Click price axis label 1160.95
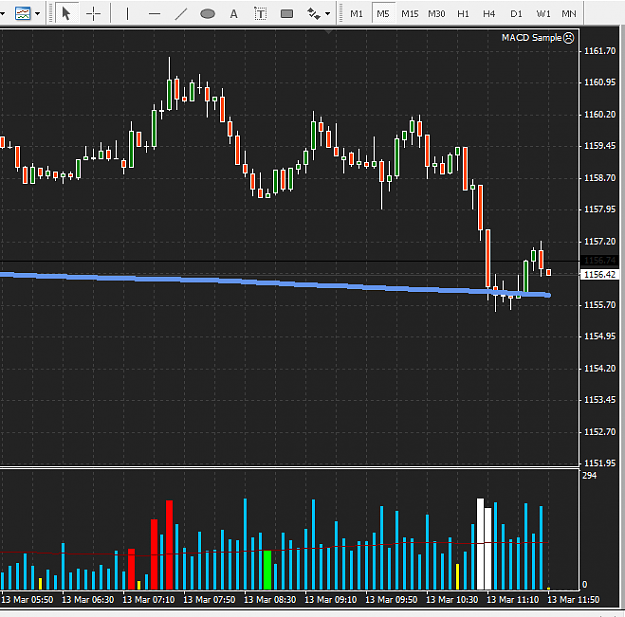This screenshot has height=617, width=625. pyautogui.click(x=600, y=83)
